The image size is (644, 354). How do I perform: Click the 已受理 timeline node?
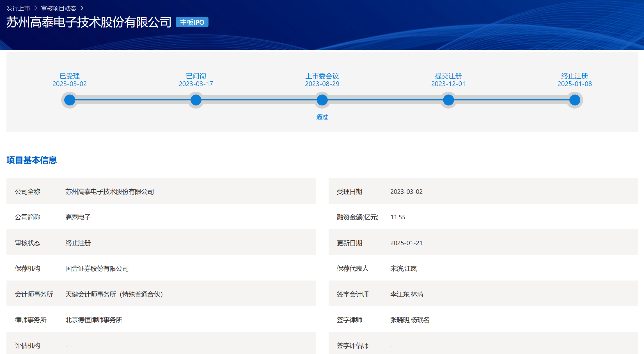point(70,100)
